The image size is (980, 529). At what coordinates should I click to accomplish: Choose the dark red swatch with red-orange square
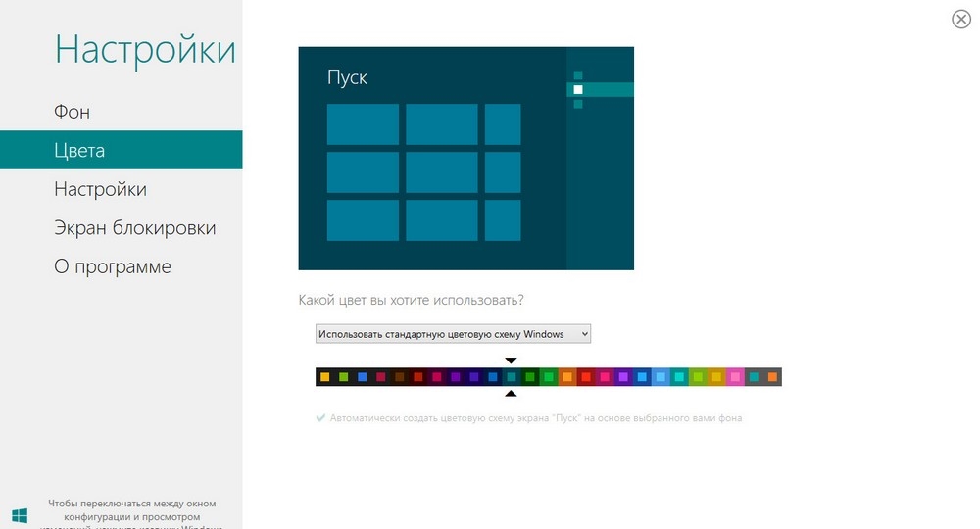tap(418, 376)
